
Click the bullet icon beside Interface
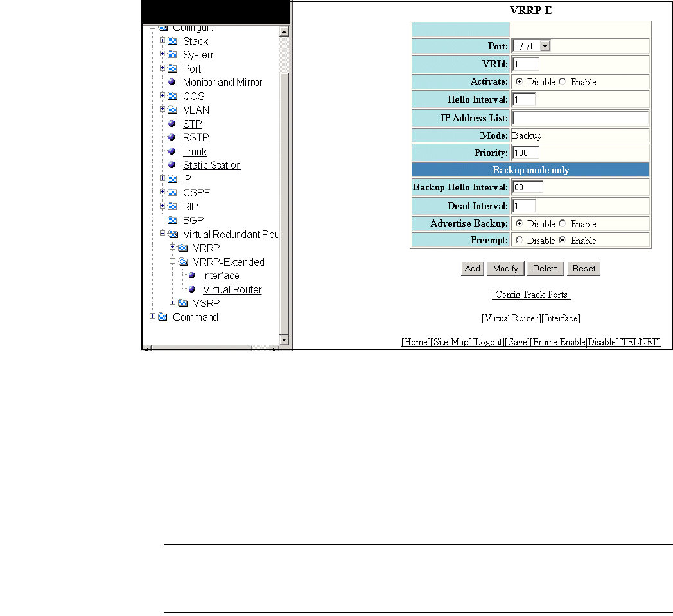click(192, 275)
